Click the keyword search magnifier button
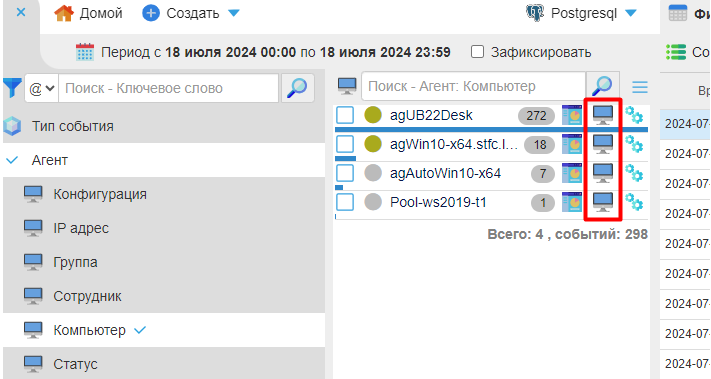The height and width of the screenshot is (379, 711). point(297,88)
